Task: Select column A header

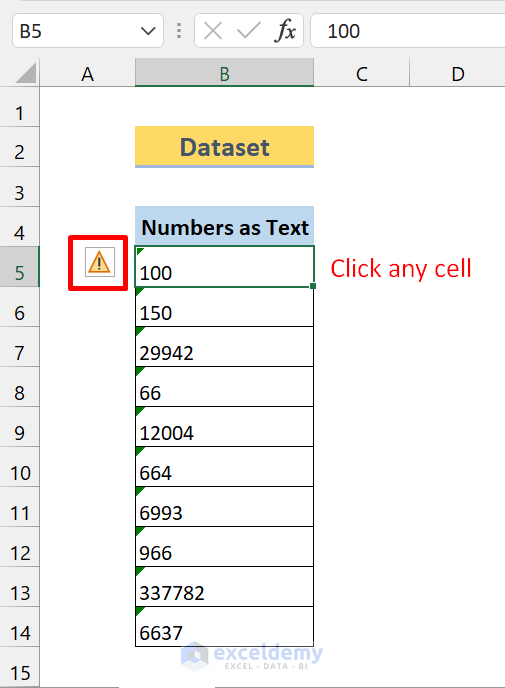Action: coord(87,73)
